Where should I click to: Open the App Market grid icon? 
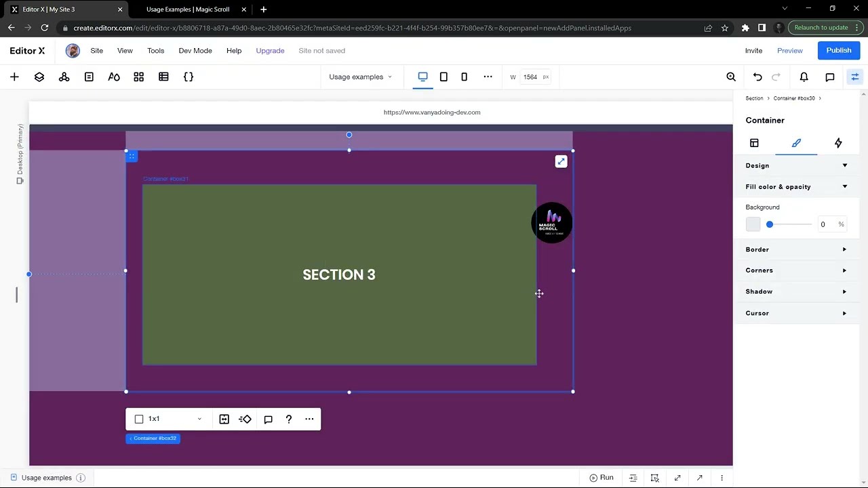coord(139,77)
